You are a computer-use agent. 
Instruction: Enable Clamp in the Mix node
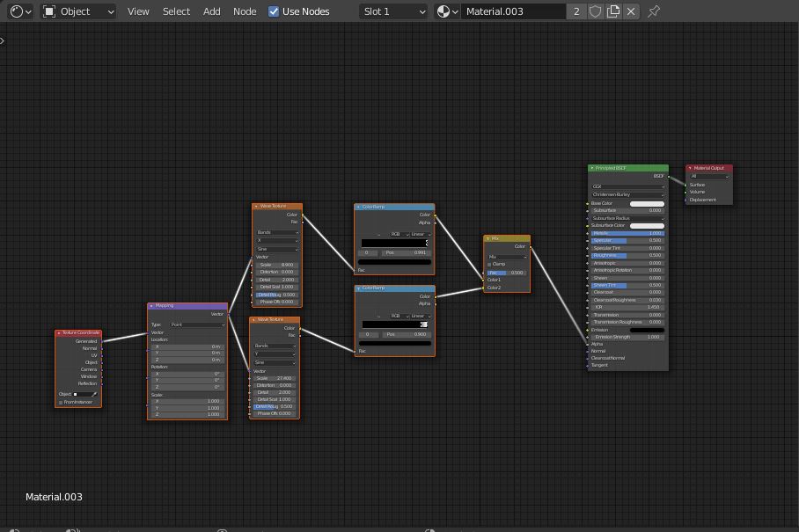click(x=489, y=265)
